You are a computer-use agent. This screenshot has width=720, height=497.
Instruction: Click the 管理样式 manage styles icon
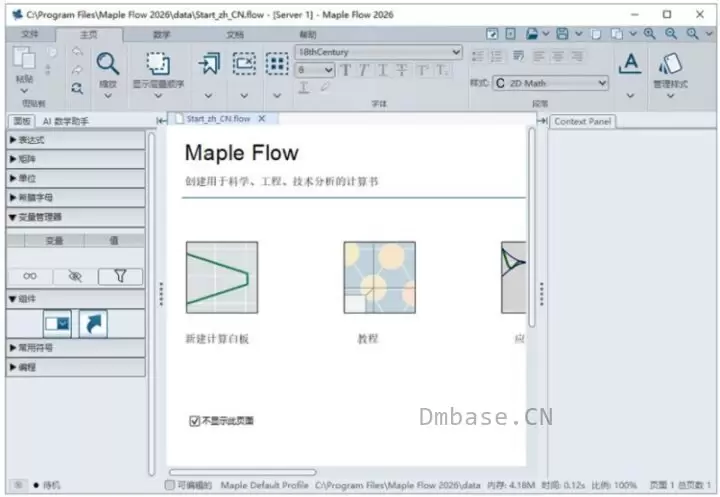[x=670, y=63]
